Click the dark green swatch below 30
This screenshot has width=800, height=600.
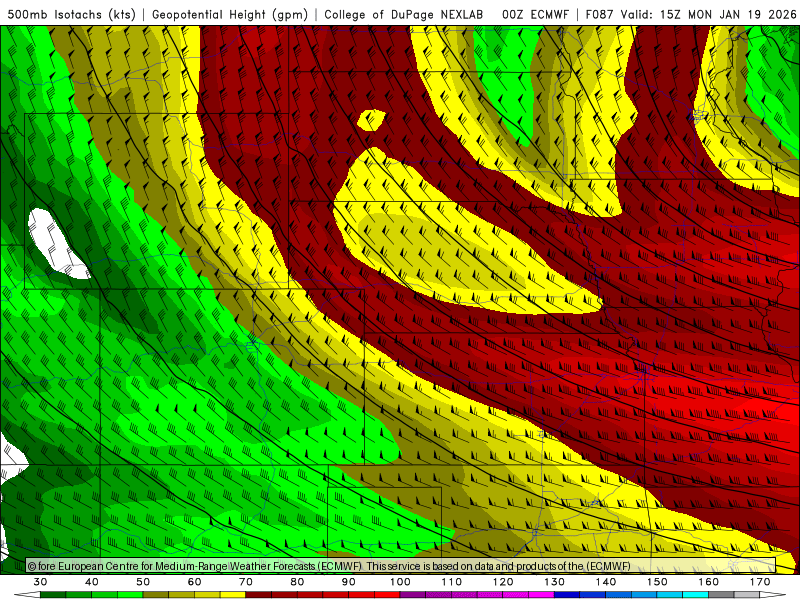pos(53,595)
